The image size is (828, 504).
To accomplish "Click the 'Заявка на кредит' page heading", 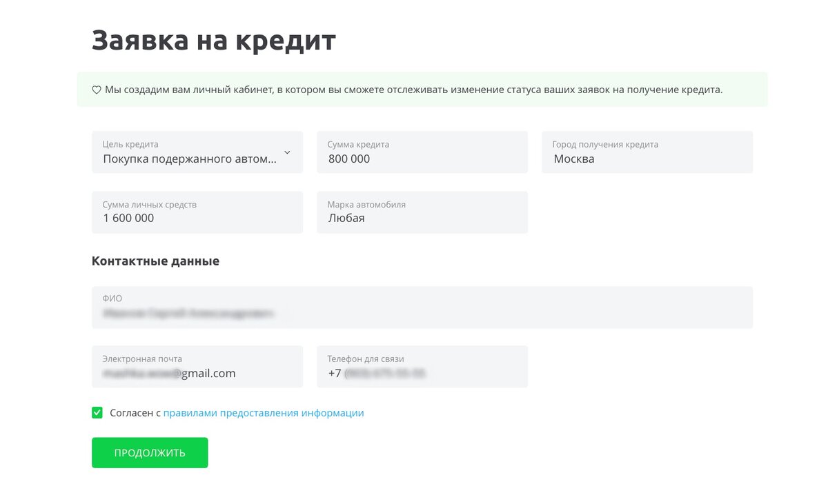I will pyautogui.click(x=213, y=40).
